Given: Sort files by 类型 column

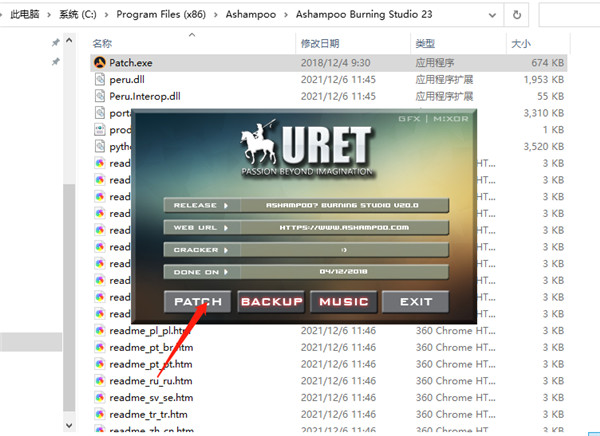Looking at the screenshot, I should click(425, 44).
